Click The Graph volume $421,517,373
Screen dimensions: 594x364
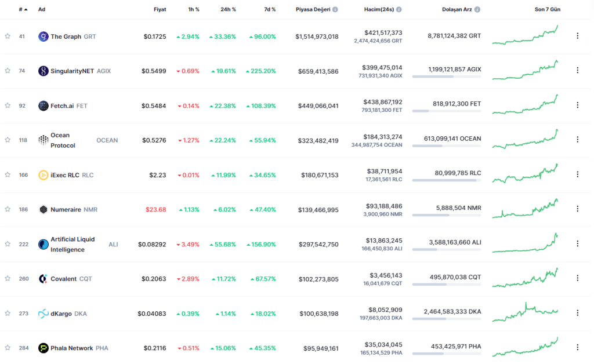383,32
